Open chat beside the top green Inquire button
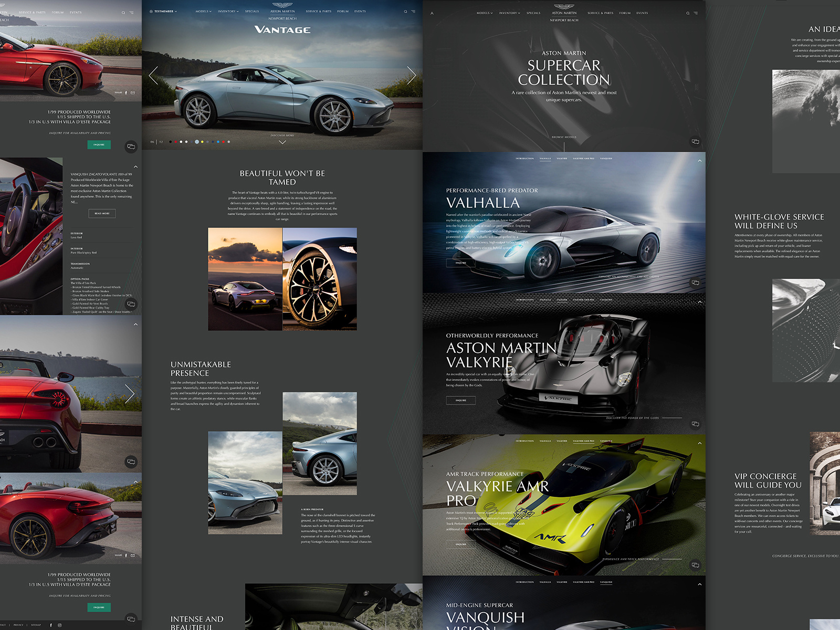The width and height of the screenshot is (840, 630). click(x=131, y=146)
